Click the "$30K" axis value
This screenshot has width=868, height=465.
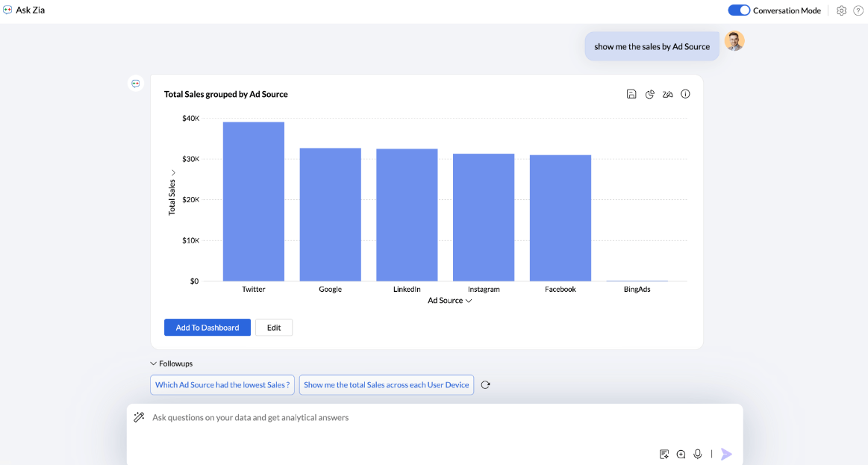pyautogui.click(x=191, y=159)
